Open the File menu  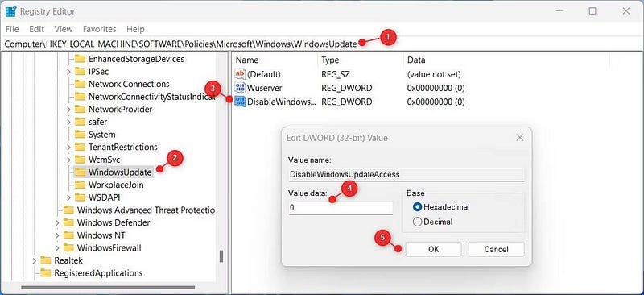pyautogui.click(x=12, y=29)
